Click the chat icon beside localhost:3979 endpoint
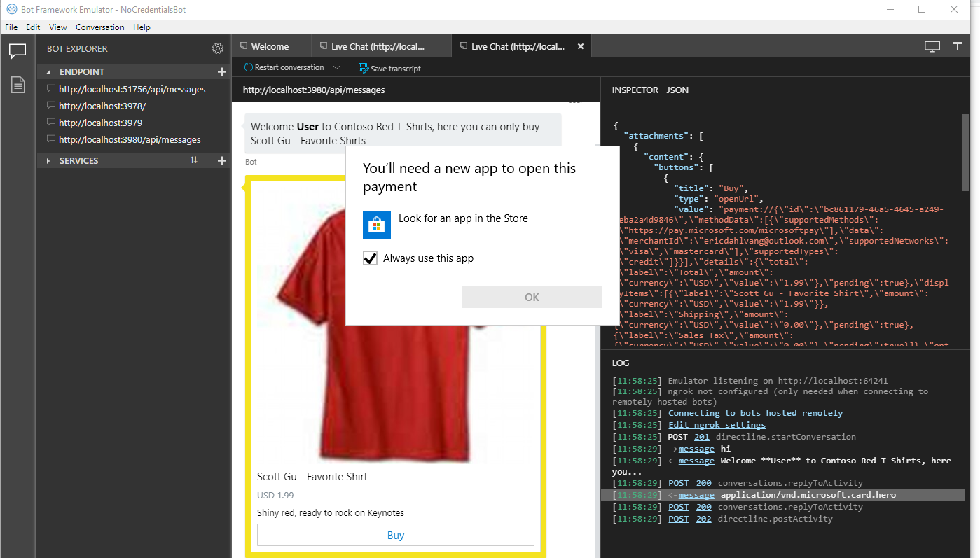The width and height of the screenshot is (980, 558). point(50,123)
